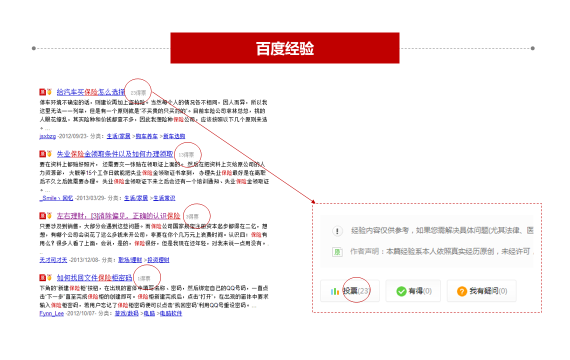Click the green checkmark 有得 icon
The height and width of the screenshot is (360, 570).
(401, 291)
